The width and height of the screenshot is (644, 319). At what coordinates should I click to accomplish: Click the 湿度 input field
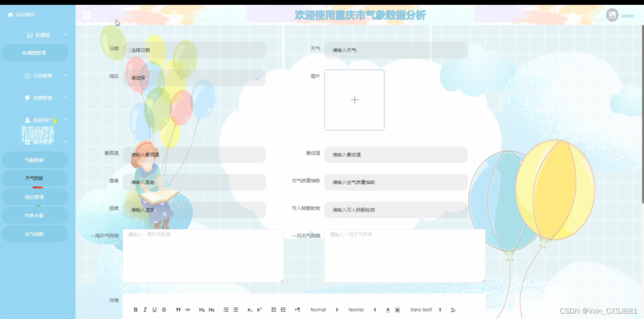pos(194,210)
